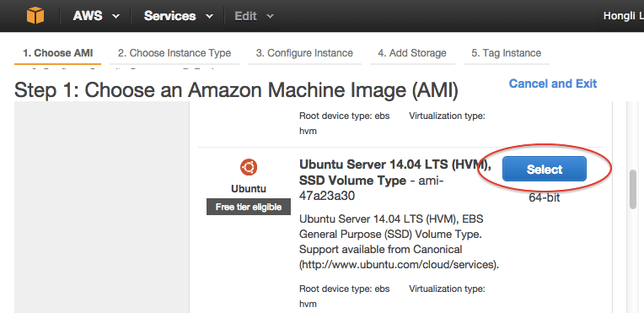Click the page vertical scrollbar thumb
Screen dimensions: 644x313
[x=633, y=190]
